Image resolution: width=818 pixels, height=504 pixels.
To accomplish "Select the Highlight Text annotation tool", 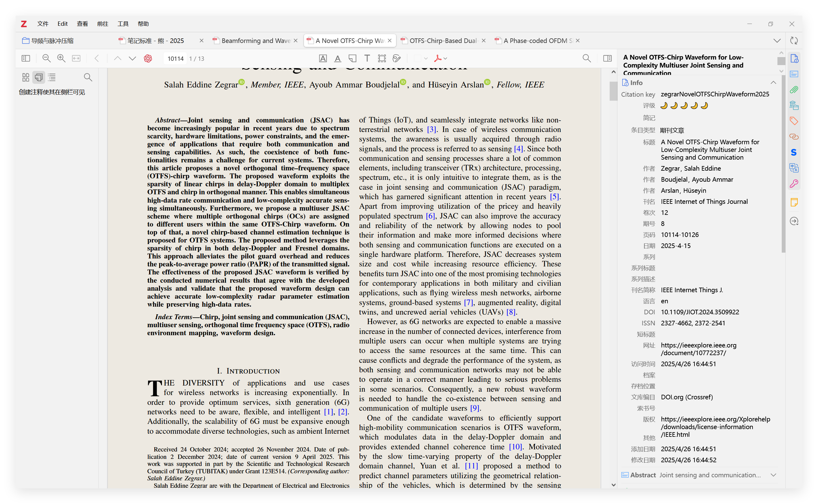I will pos(323,59).
